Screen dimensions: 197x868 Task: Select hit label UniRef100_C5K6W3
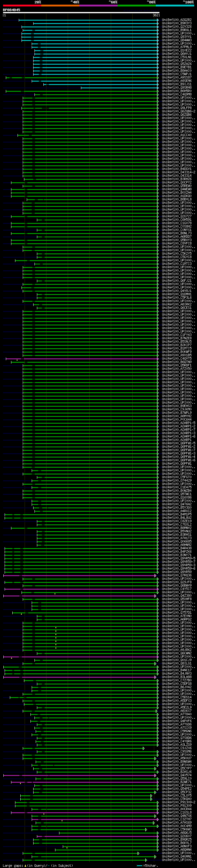[x=177, y=830]
